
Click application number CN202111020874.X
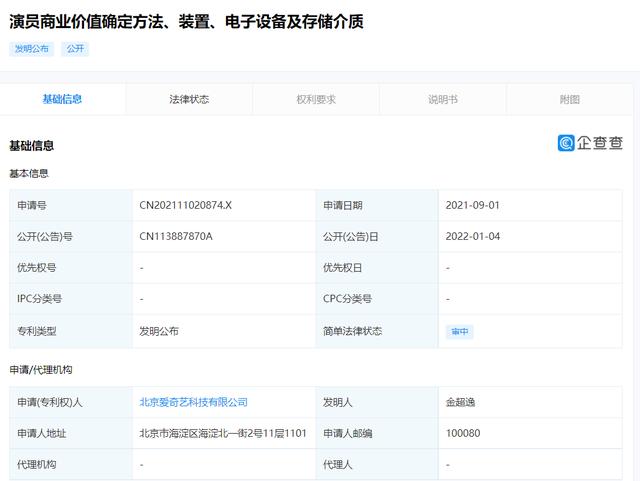pos(186,205)
